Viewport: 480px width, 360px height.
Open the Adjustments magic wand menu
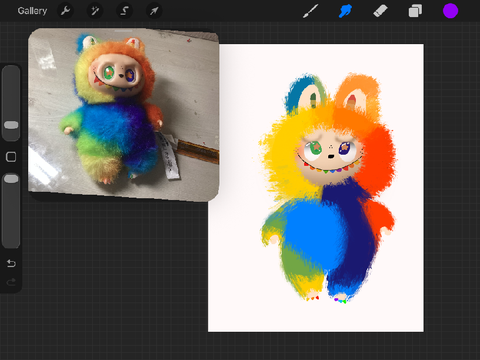click(95, 11)
